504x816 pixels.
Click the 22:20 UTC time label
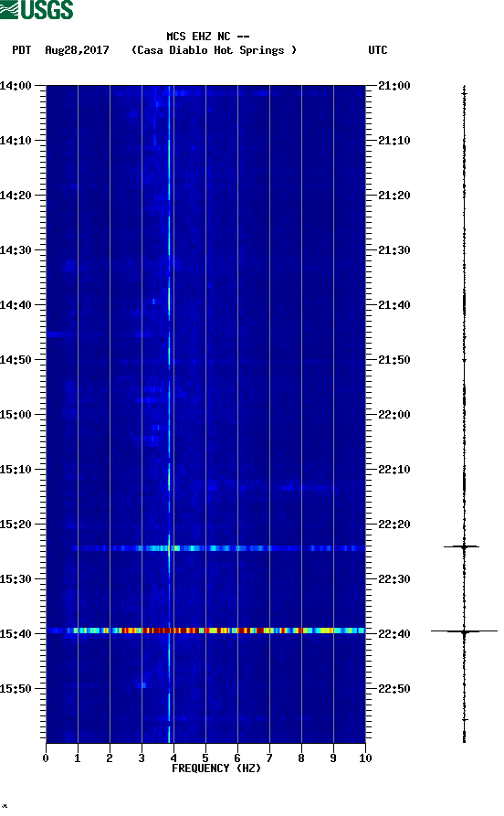point(394,525)
